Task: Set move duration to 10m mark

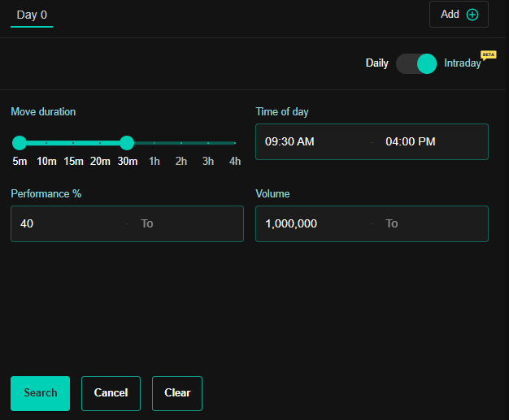Action: (46, 143)
